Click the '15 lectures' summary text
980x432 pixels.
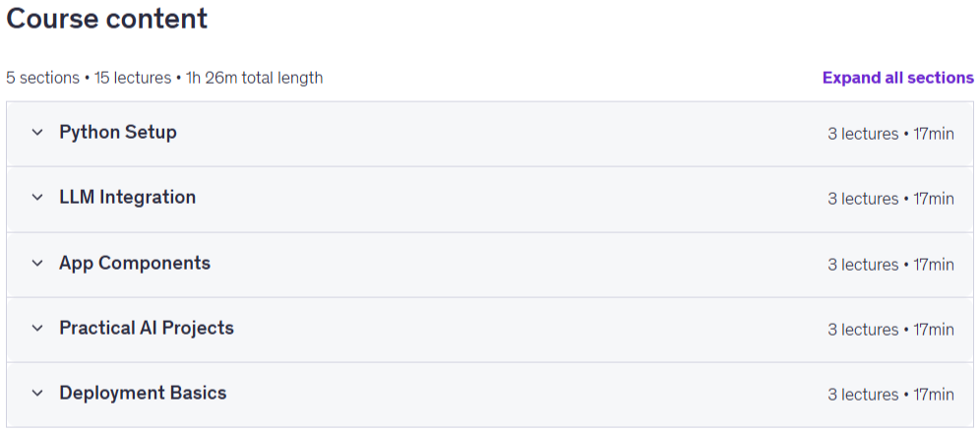[x=133, y=78]
